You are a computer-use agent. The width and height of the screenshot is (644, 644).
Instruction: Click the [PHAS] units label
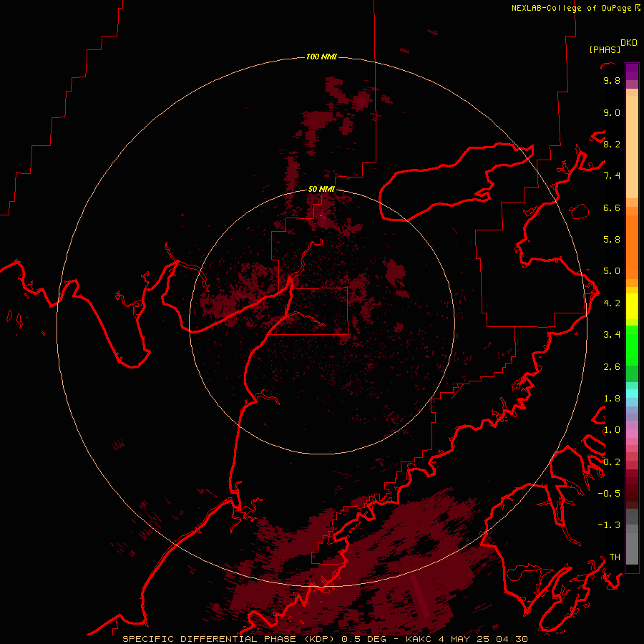(605, 49)
